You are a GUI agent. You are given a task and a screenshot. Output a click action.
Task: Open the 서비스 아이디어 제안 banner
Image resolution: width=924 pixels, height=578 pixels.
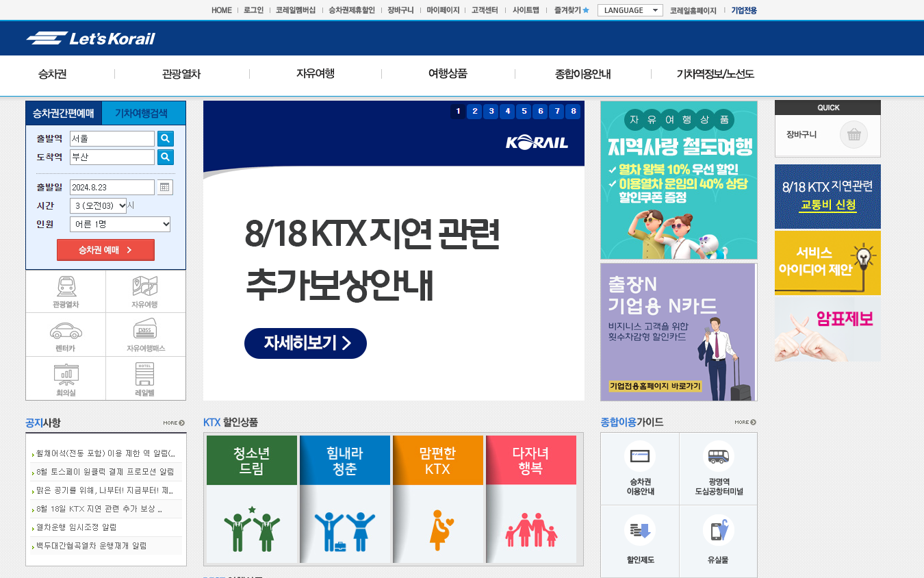tap(827, 263)
